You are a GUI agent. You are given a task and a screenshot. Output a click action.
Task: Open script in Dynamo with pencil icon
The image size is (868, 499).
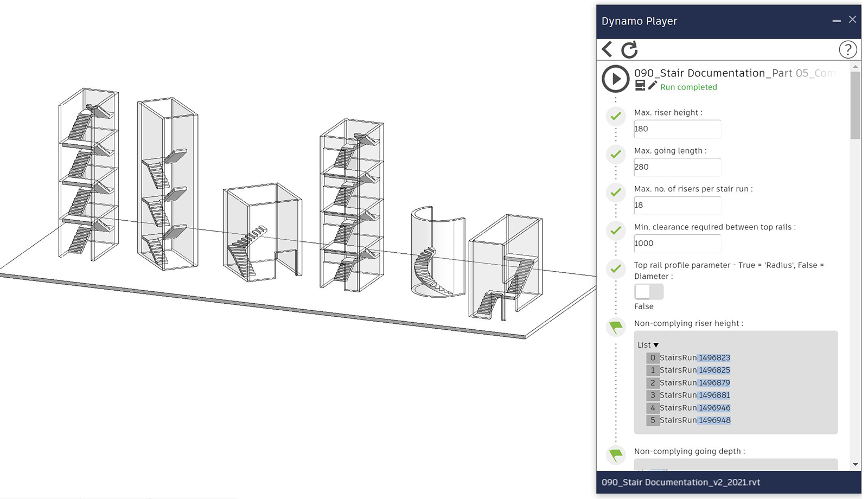(652, 86)
